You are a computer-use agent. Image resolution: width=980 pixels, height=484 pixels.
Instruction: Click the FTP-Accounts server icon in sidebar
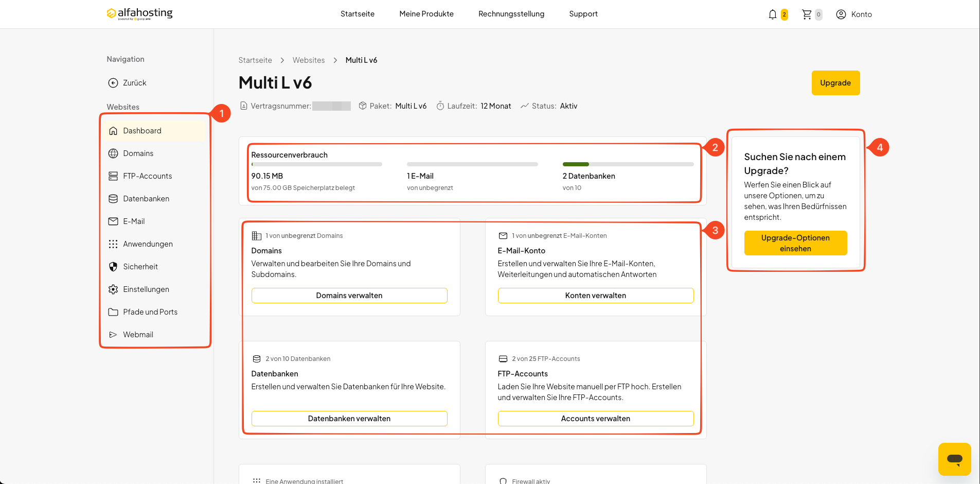[113, 176]
